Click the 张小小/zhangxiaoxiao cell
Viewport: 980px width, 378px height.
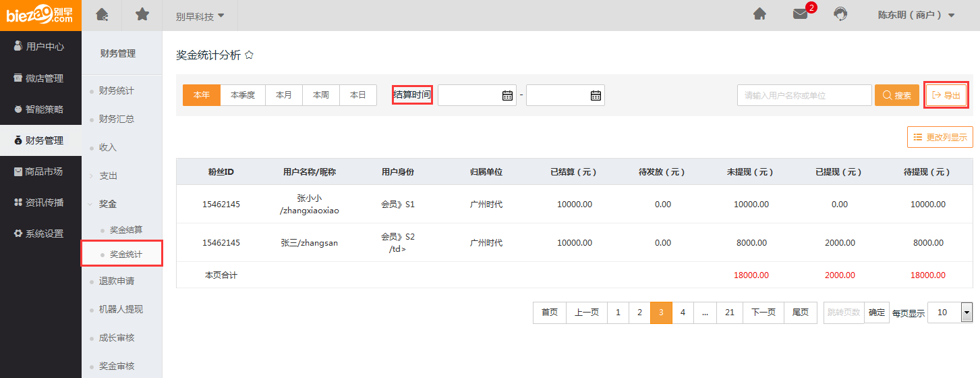click(x=310, y=204)
